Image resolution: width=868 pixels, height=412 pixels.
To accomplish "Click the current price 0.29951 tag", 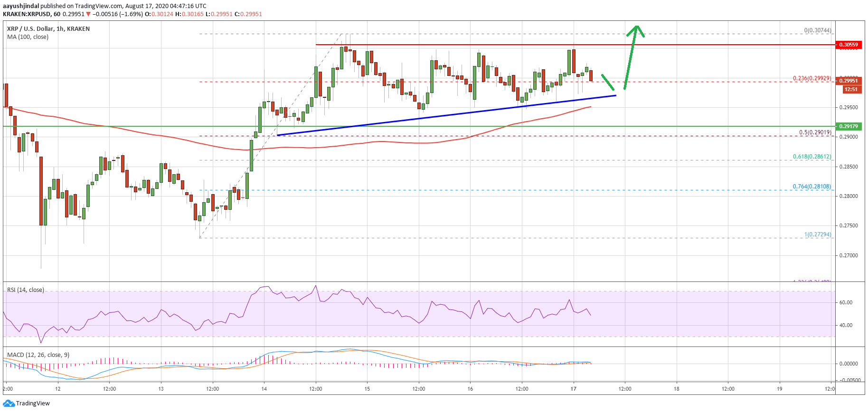I will [x=849, y=81].
